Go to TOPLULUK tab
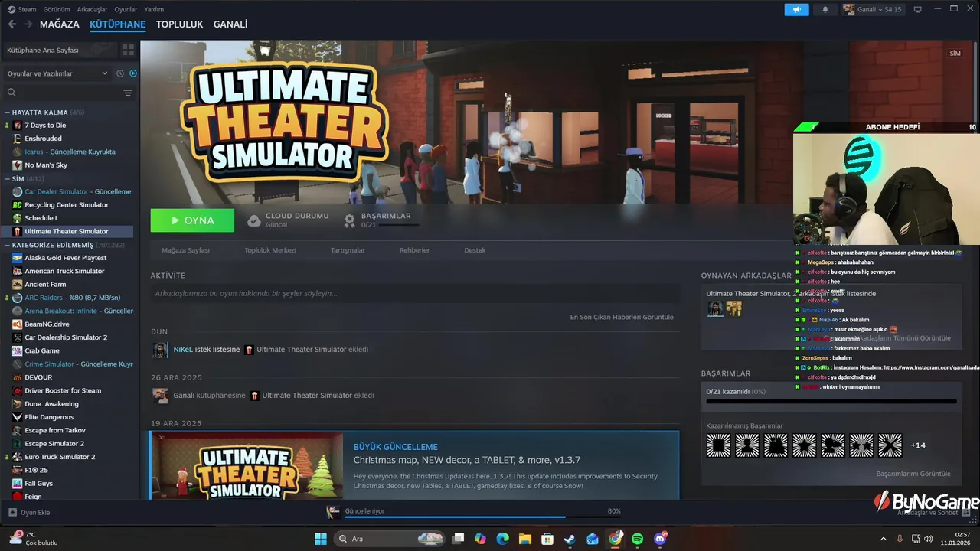 coord(179,24)
